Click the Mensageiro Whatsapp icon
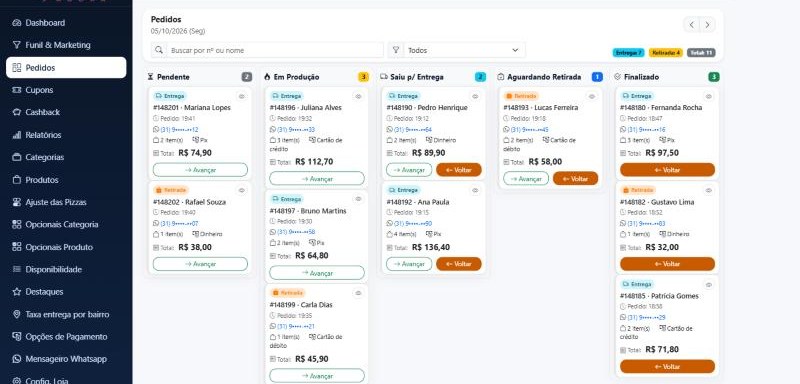Image resolution: width=800 pixels, height=384 pixels. coord(16,359)
